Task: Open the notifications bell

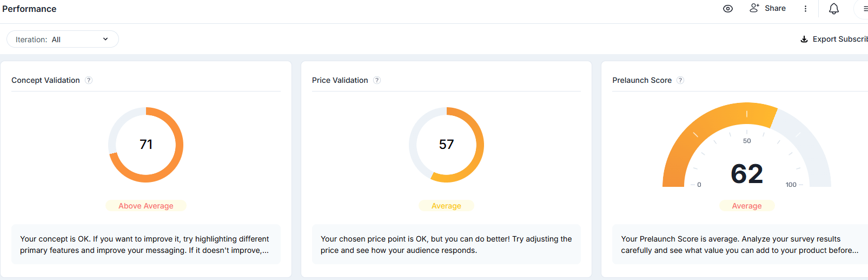Action: [x=834, y=9]
